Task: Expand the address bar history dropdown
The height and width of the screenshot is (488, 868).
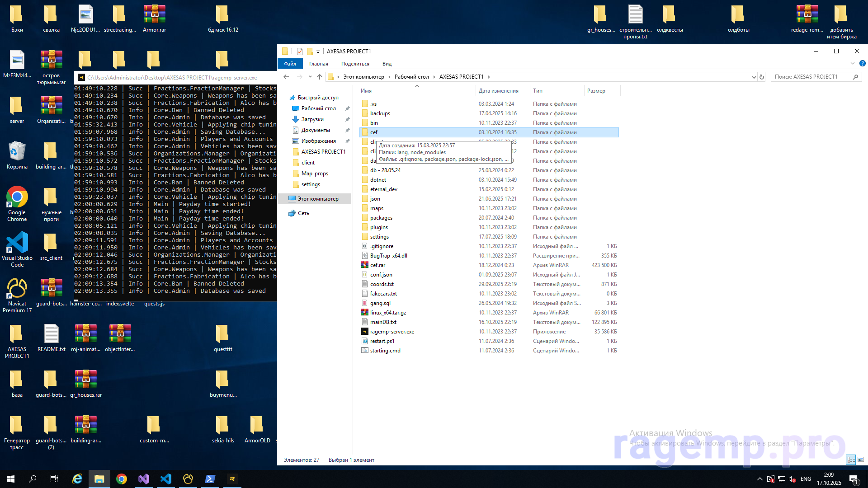Action: 754,77
